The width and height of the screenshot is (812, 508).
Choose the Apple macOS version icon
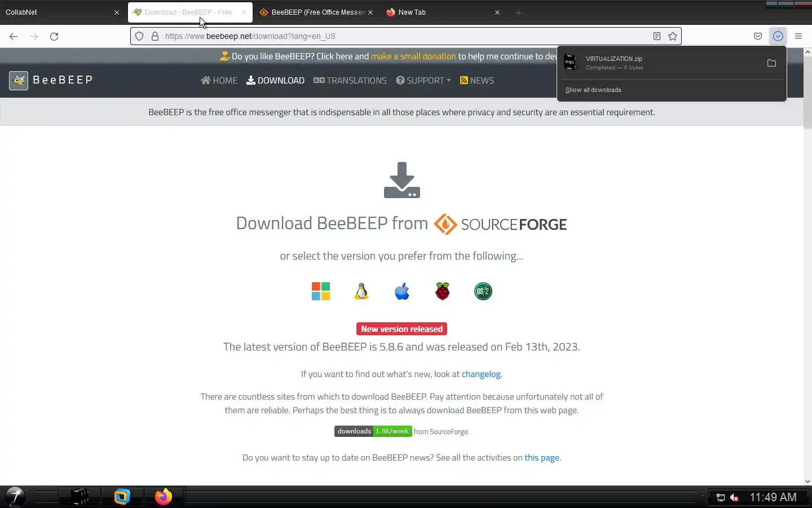coord(402,291)
